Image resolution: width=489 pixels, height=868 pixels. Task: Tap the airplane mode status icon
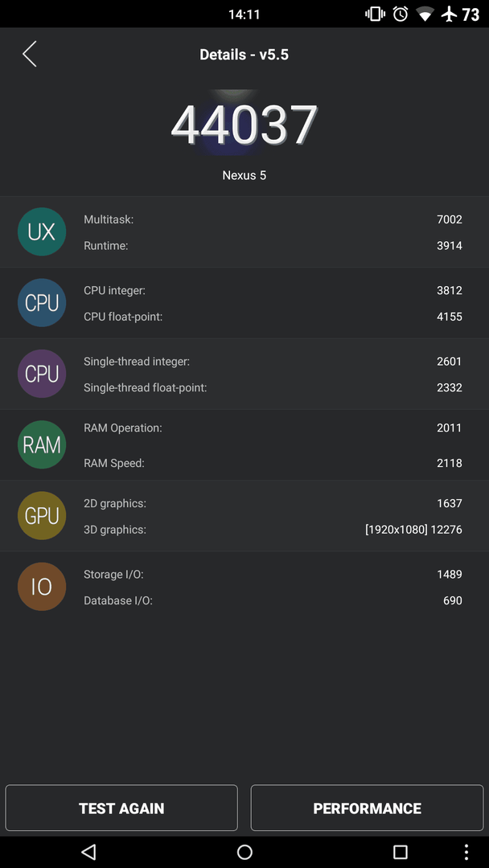tap(449, 14)
